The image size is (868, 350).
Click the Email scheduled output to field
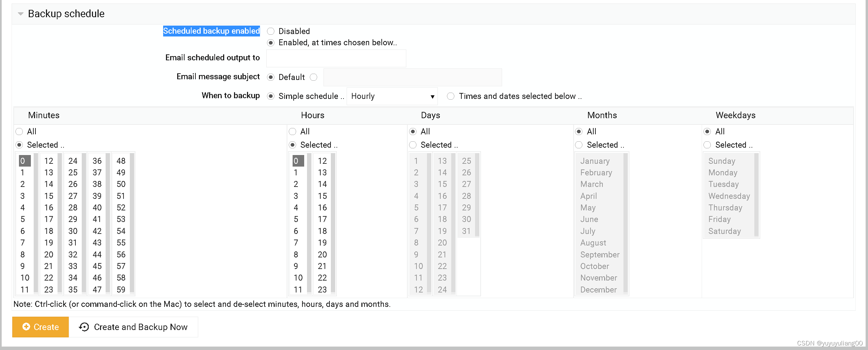click(336, 58)
